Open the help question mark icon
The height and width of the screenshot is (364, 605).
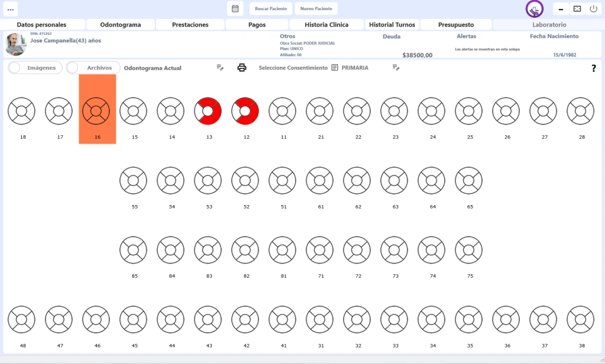click(593, 69)
